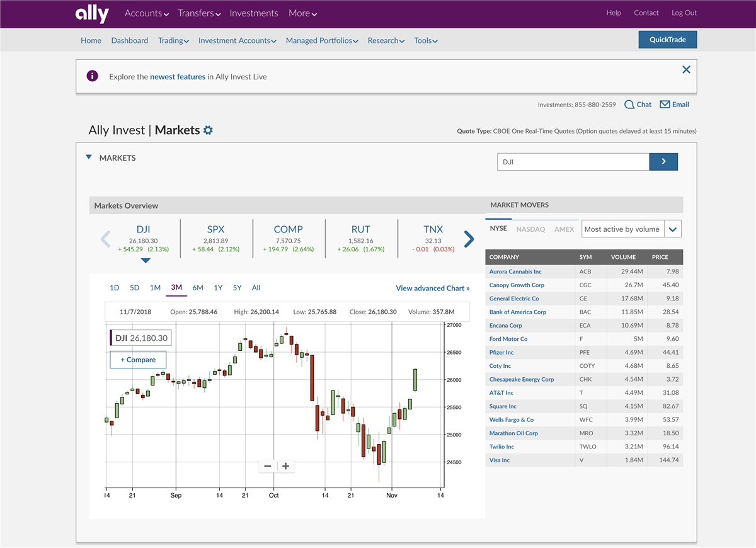Expand the Managed Portfolios submenu
The image size is (756, 548).
322,40
